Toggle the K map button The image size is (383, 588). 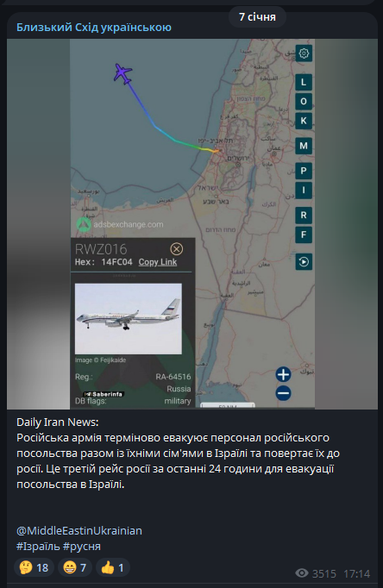point(304,121)
